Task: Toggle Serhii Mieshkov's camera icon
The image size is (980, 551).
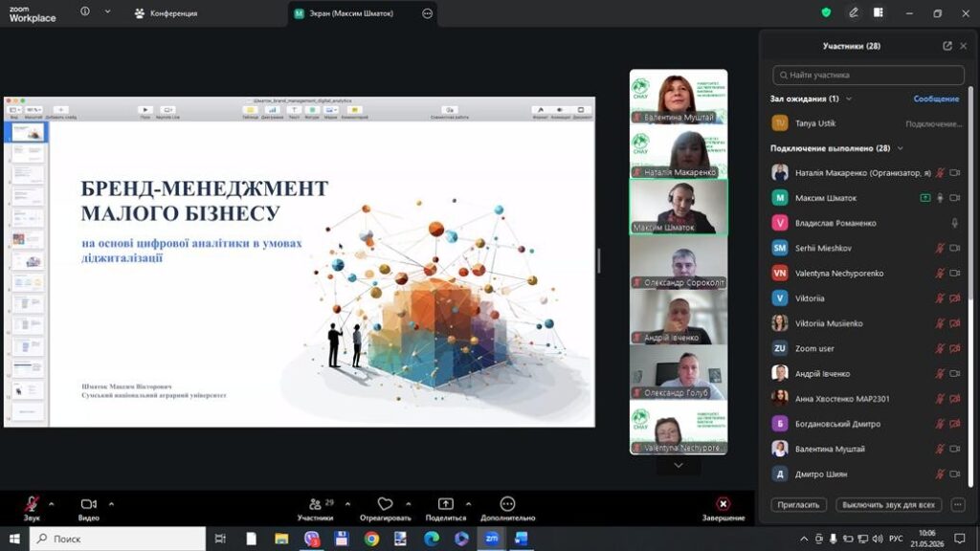Action: [x=954, y=248]
